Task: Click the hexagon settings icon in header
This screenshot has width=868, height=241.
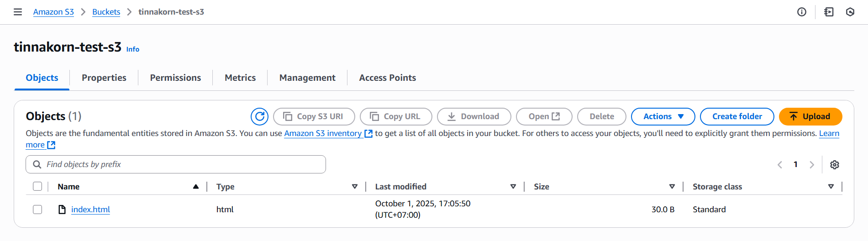Action: (x=850, y=12)
